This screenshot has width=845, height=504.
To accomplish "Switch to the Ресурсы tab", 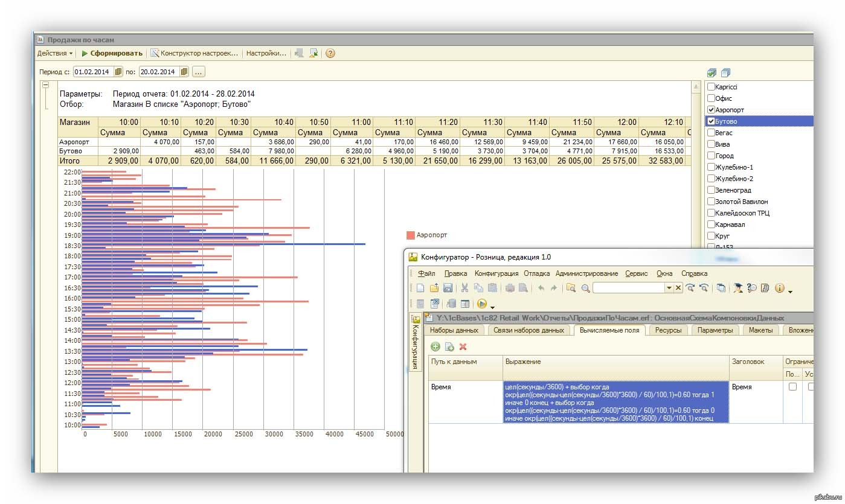I will [668, 330].
